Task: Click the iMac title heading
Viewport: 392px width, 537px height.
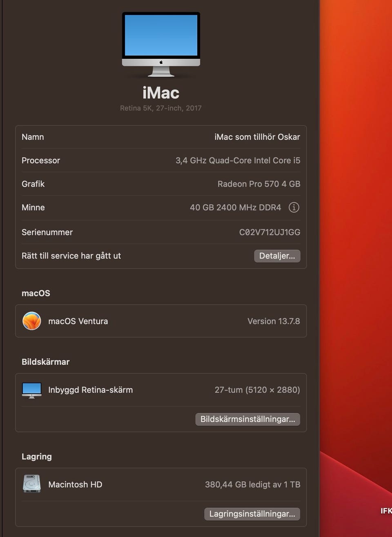Action: pos(161,93)
